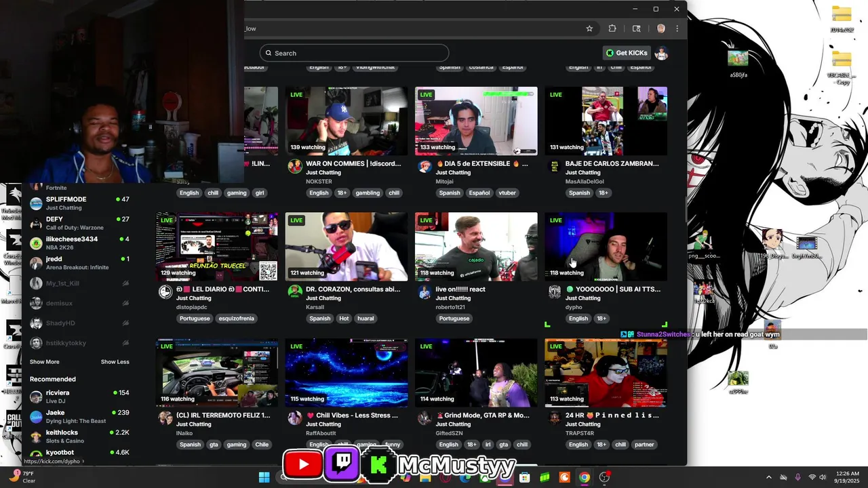Open recommended channel Jaeke
This screenshot has width=868, height=488.
79,416
